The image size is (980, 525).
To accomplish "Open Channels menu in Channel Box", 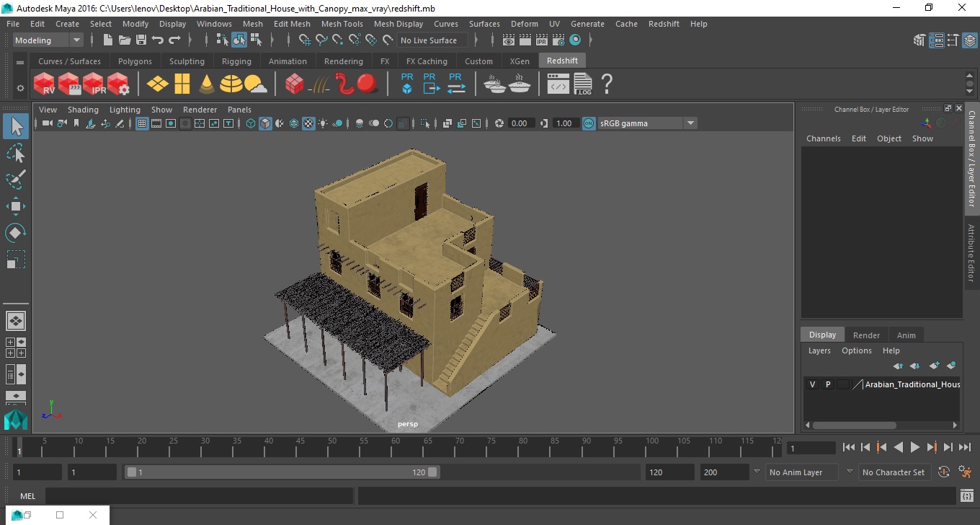I will coord(824,138).
